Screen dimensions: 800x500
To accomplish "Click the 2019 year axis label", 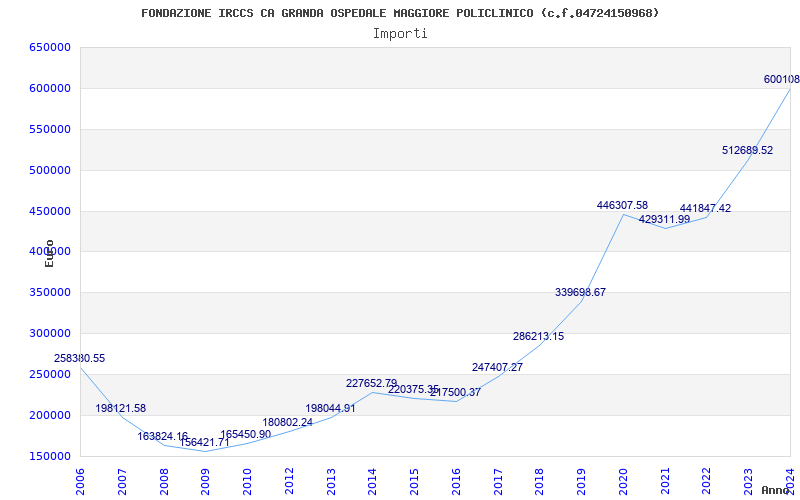I will [581, 481].
